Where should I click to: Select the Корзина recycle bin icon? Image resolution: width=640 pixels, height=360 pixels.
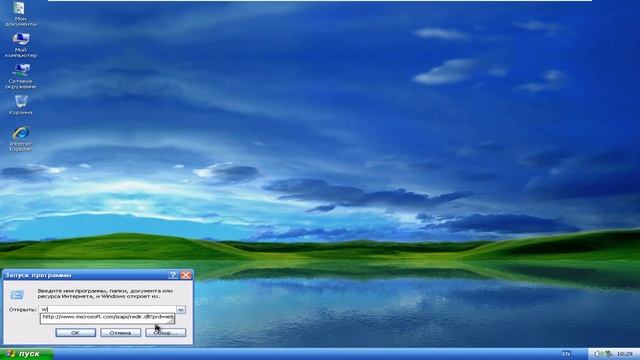pos(20,105)
